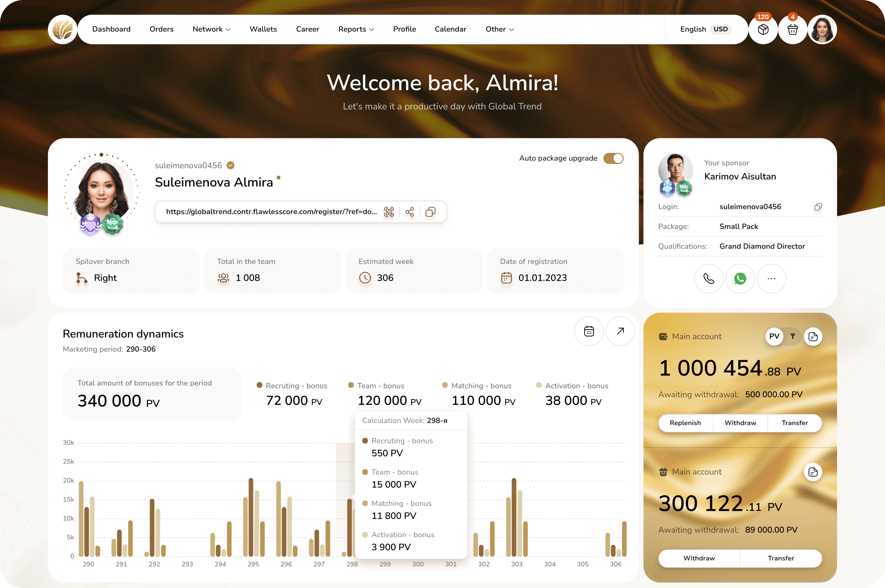The image size is (885, 588).
Task: Call sponsor via phone icon
Action: pyautogui.click(x=708, y=279)
